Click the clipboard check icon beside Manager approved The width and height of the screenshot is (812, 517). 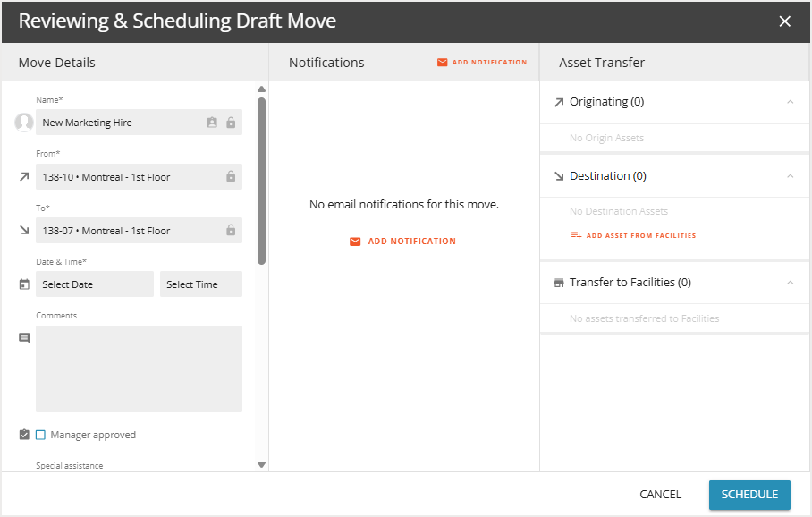24,435
